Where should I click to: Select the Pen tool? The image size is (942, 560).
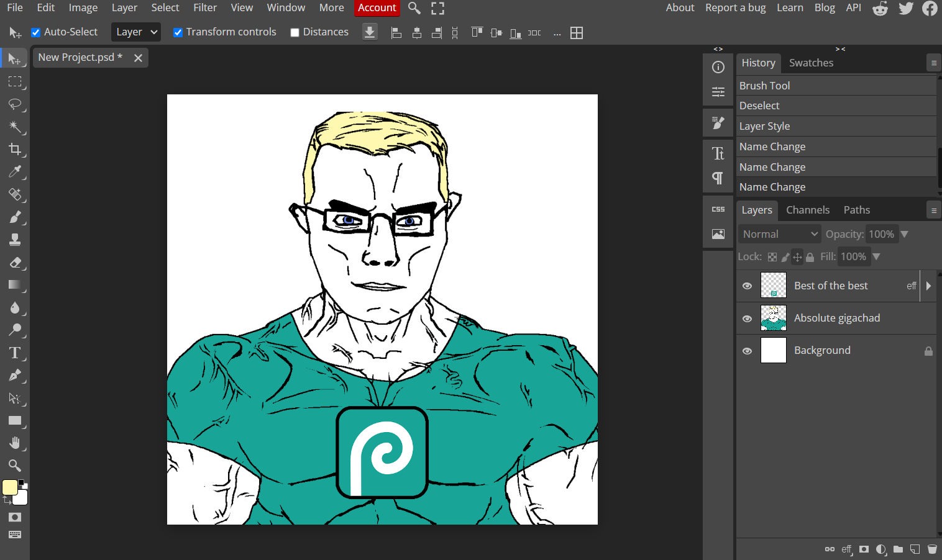[x=14, y=375]
